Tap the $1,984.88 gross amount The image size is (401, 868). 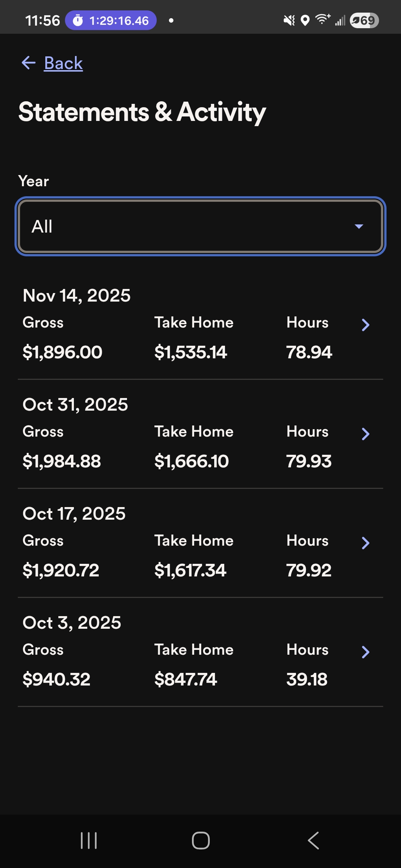click(x=62, y=461)
